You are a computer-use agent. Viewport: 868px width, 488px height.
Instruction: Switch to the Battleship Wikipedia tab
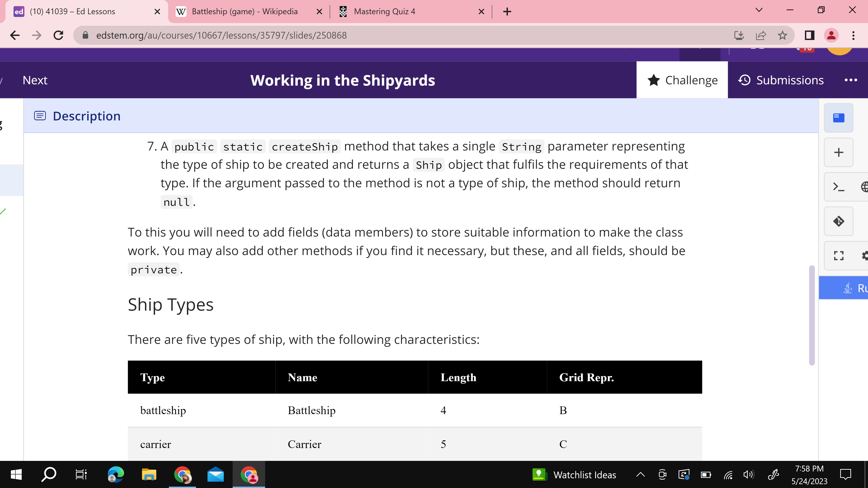pyautogui.click(x=244, y=11)
